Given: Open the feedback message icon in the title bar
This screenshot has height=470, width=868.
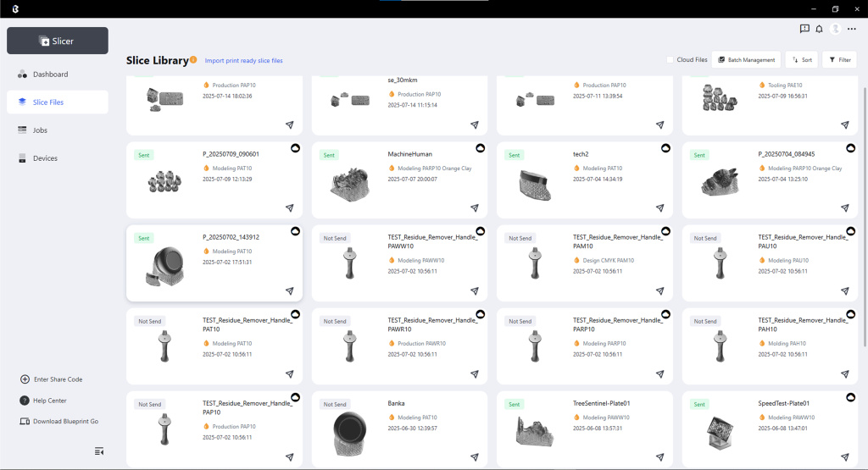Looking at the screenshot, I should [x=804, y=29].
